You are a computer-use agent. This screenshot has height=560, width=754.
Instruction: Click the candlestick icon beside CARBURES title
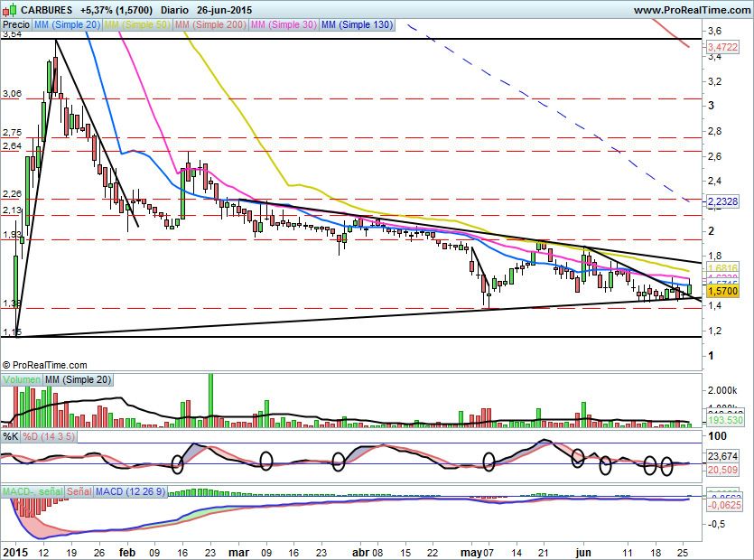[x=11, y=10]
